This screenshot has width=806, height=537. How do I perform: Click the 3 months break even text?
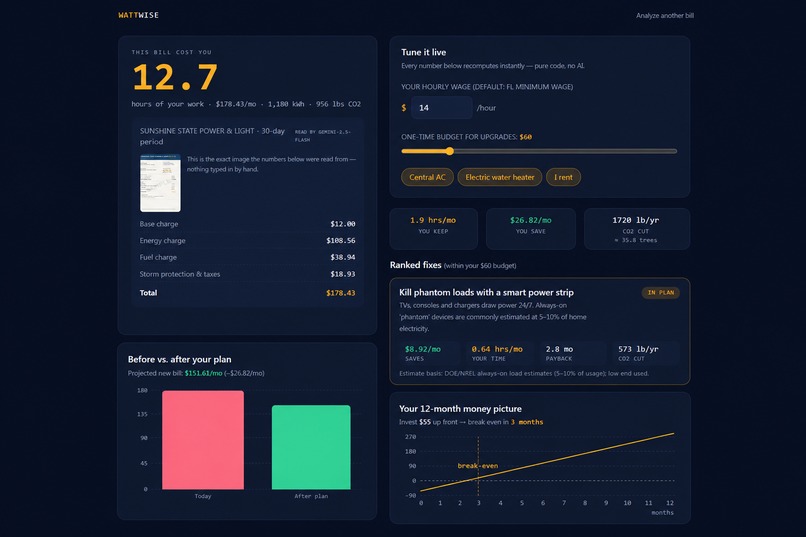pos(527,422)
